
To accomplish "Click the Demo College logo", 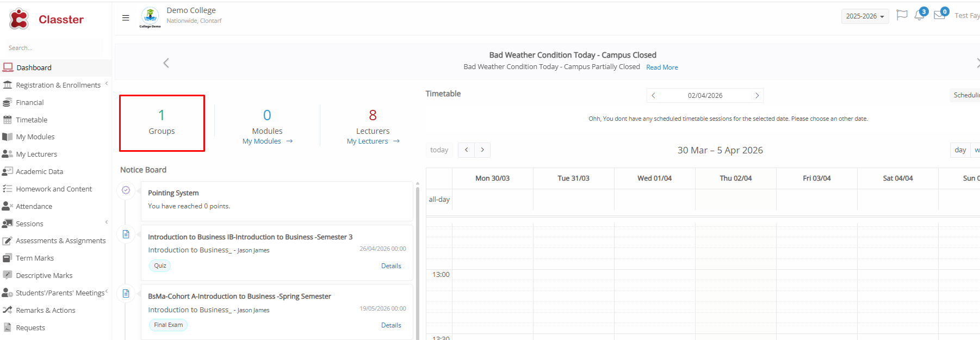I will click(150, 17).
